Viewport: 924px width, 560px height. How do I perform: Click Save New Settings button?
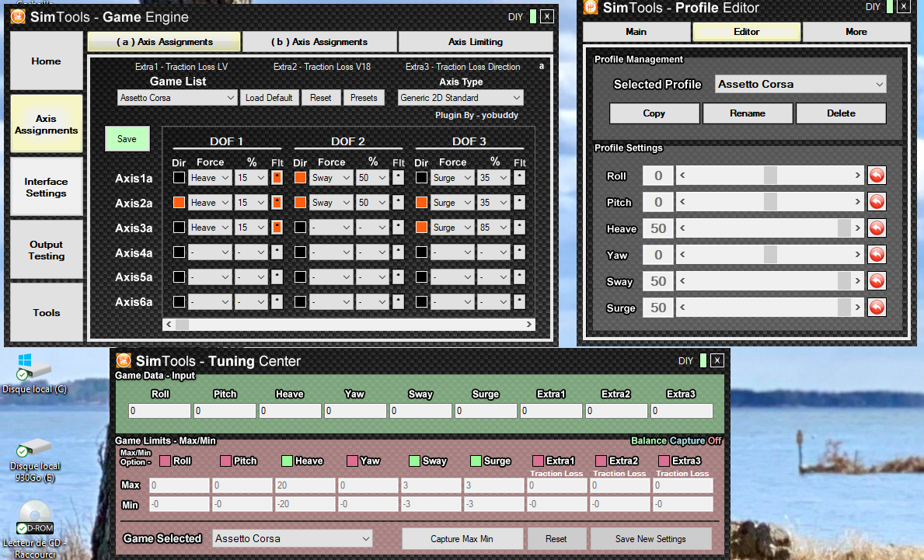click(x=650, y=539)
